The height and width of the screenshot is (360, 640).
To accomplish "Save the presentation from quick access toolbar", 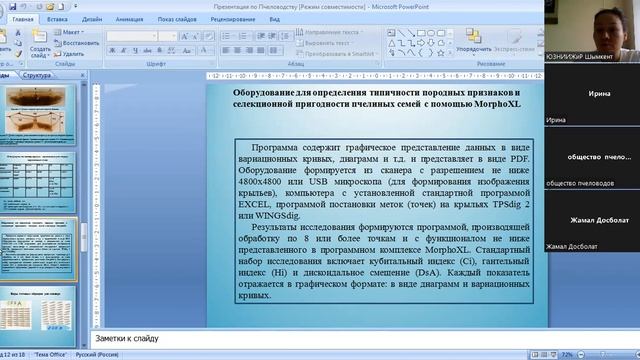I will [13, 7].
